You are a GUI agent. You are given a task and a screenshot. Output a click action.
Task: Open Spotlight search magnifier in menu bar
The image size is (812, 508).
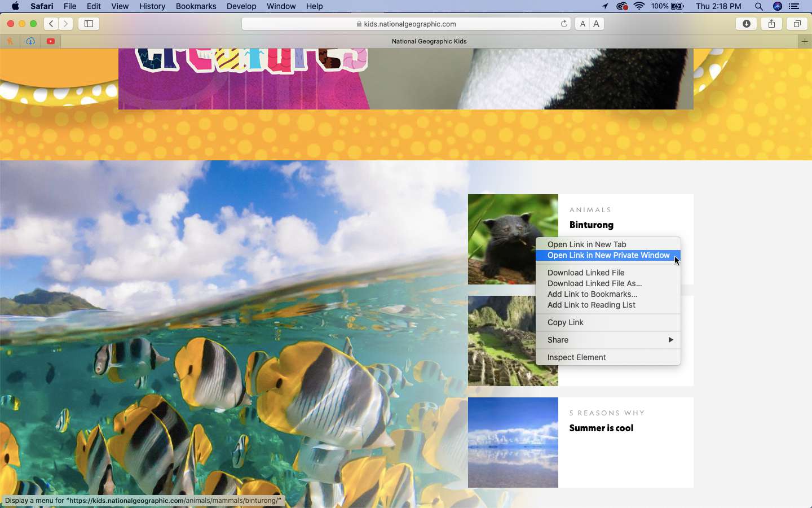759,6
